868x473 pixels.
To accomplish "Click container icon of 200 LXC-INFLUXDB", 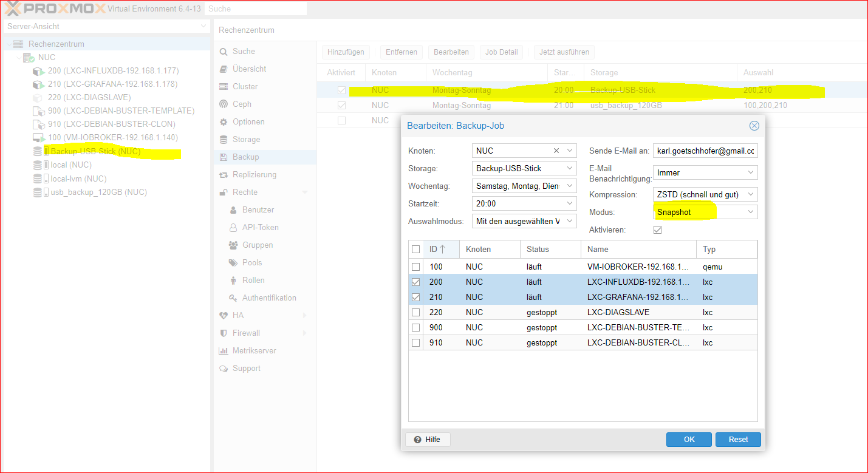I will pyautogui.click(x=38, y=70).
